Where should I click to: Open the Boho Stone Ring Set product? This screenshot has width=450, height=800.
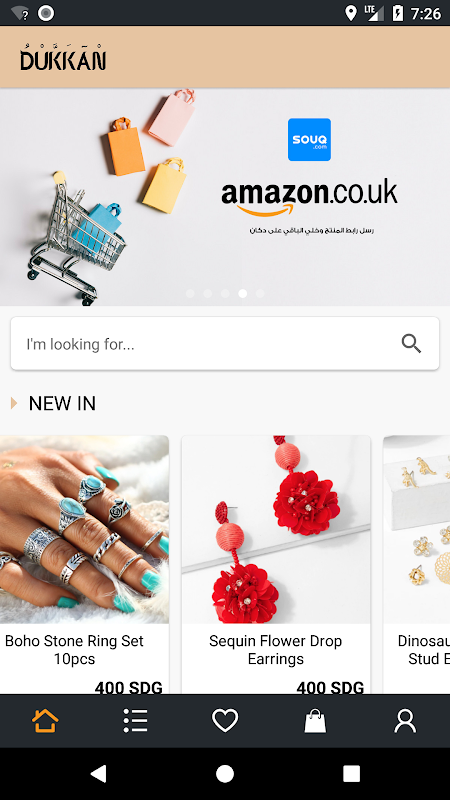point(84,564)
